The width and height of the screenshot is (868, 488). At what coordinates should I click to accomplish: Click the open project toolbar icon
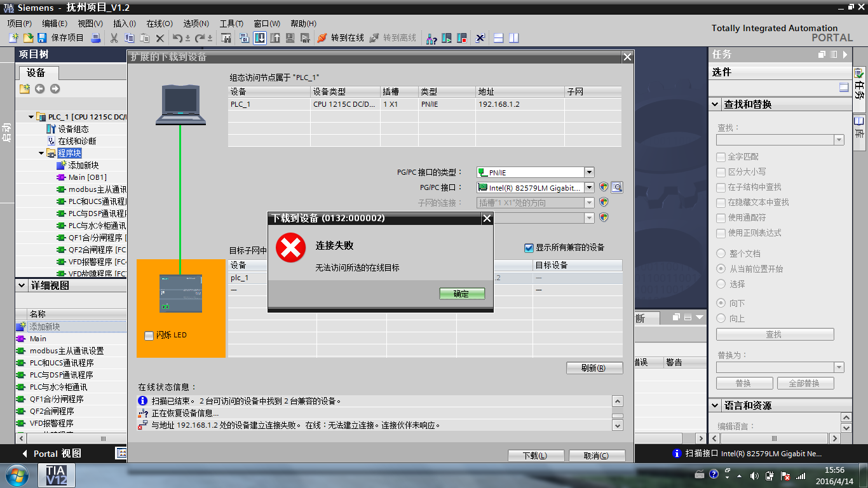28,38
